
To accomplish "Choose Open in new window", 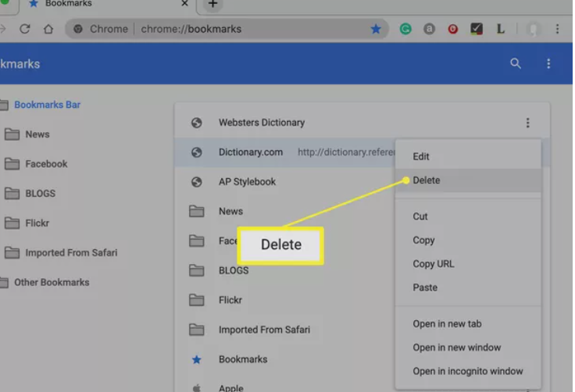I will (x=468, y=347).
